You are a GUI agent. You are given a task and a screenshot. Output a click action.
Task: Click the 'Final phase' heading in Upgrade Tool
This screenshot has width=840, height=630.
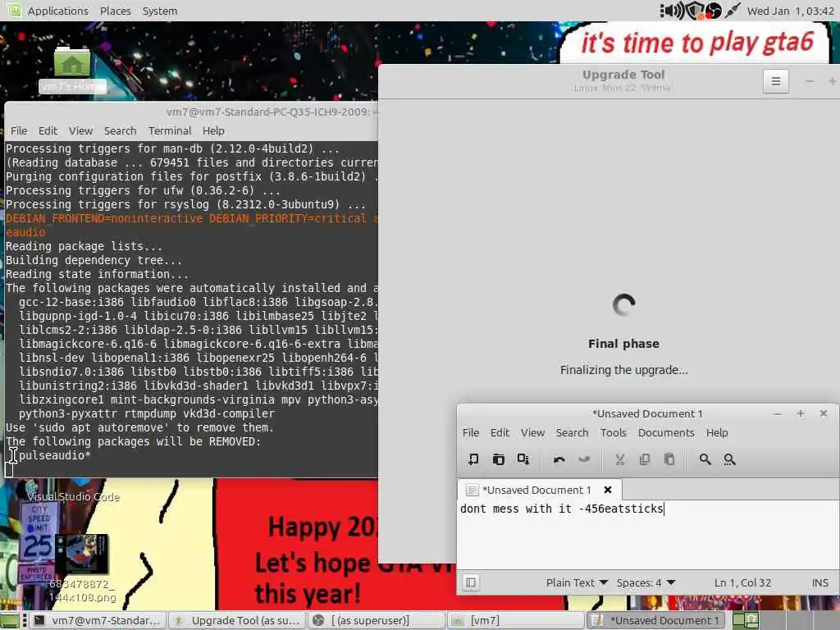point(623,344)
